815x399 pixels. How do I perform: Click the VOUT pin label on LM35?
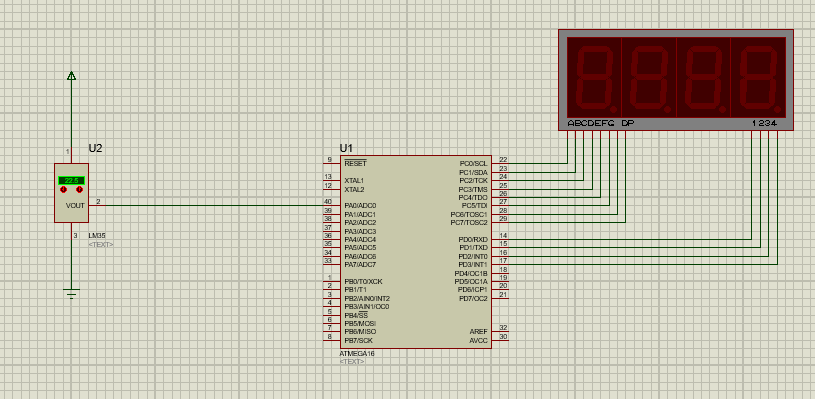click(x=75, y=206)
